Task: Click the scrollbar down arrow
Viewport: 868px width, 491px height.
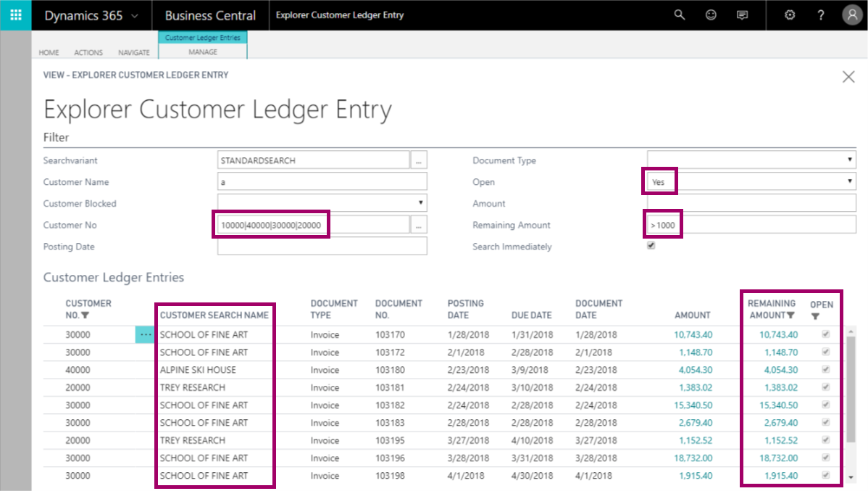Action: tap(851, 477)
